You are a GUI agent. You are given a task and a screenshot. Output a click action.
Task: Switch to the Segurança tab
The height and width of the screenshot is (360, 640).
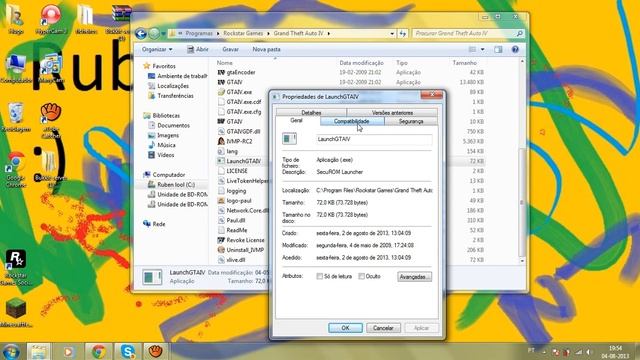point(411,121)
